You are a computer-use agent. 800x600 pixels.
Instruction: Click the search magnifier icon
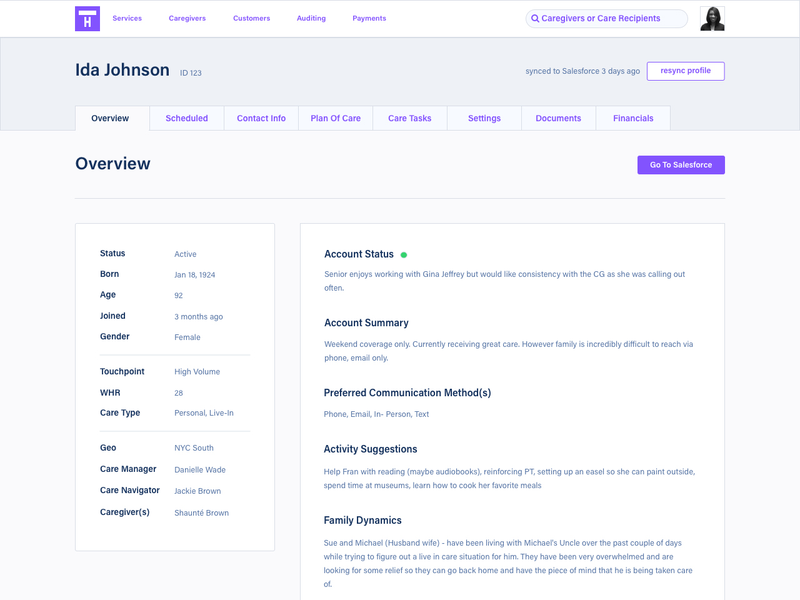(535, 18)
